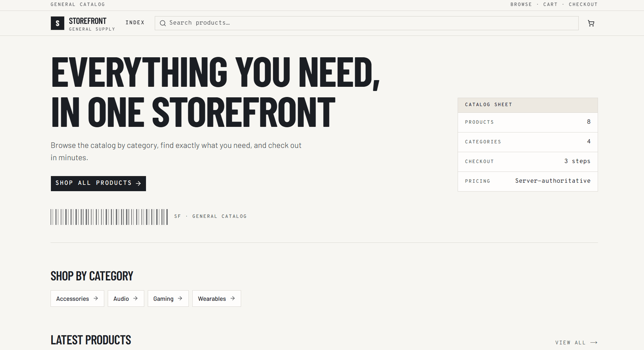This screenshot has height=350, width=644.
Task: Click the STOREFRONT brand name
Action: 87,21
